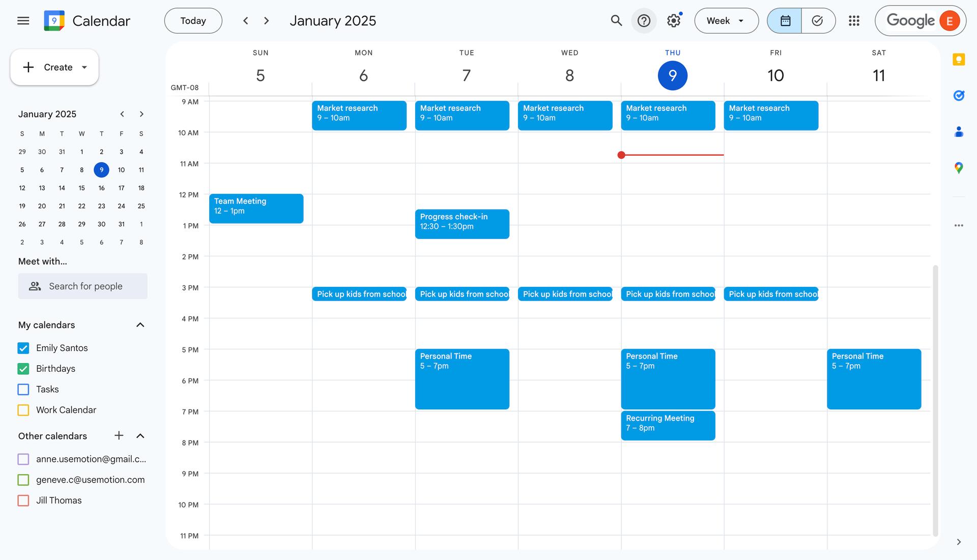This screenshot has width=977, height=560.
Task: Open Google Tasks from the side panel
Action: point(959,96)
